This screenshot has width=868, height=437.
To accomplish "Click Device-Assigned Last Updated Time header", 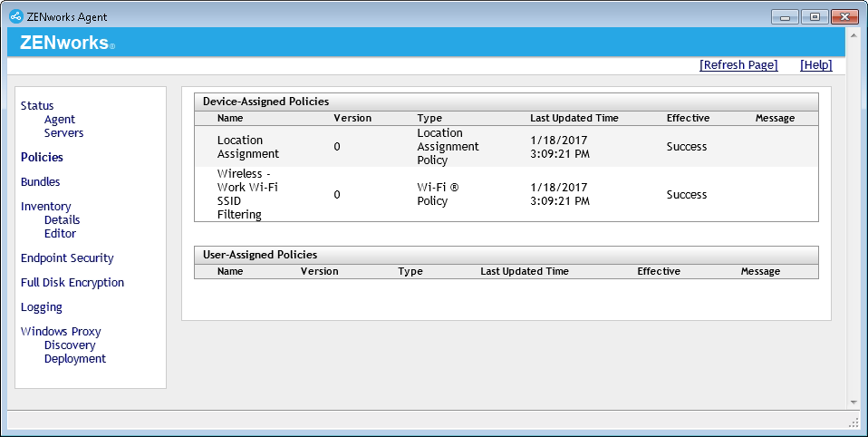I will (574, 118).
